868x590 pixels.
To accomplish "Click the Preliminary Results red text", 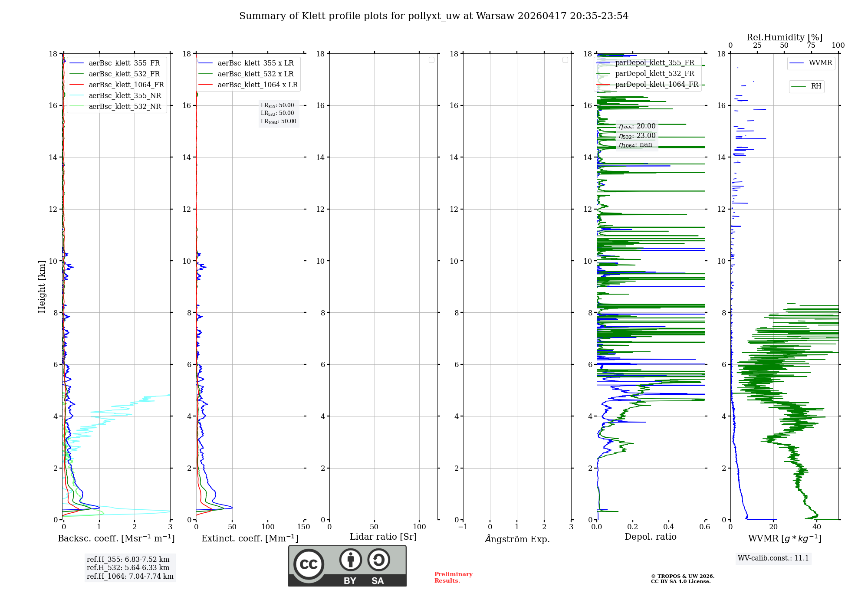I will pos(453,577).
